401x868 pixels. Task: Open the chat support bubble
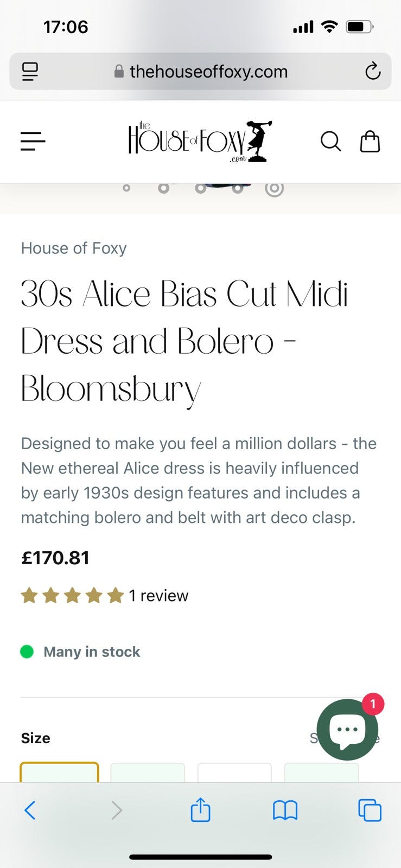click(347, 729)
